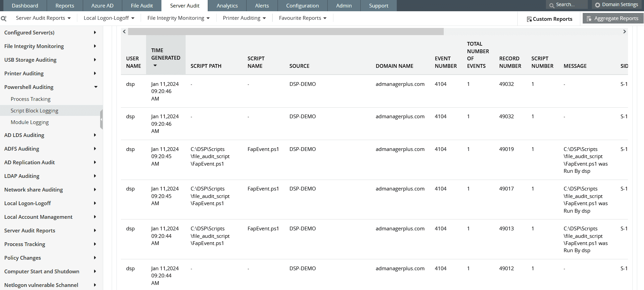Open the Favourite Reports dropdown
The height and width of the screenshot is (290, 644).
(x=302, y=18)
